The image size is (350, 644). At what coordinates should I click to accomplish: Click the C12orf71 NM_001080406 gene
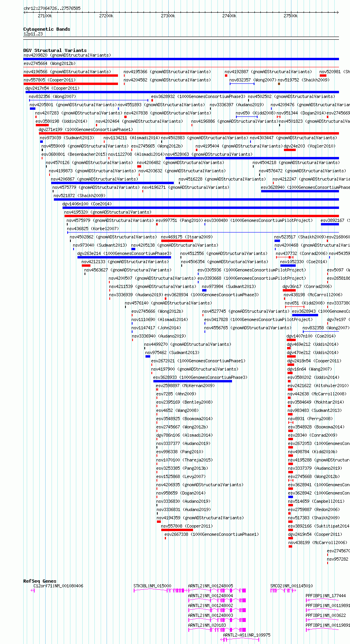pyautogui.click(x=33, y=590)
